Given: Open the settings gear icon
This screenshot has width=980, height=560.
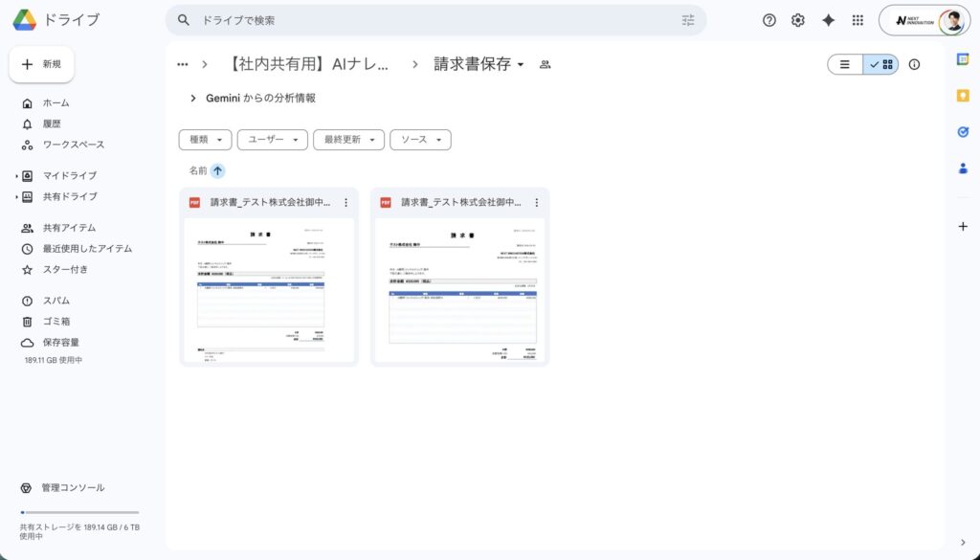Looking at the screenshot, I should click(x=798, y=20).
